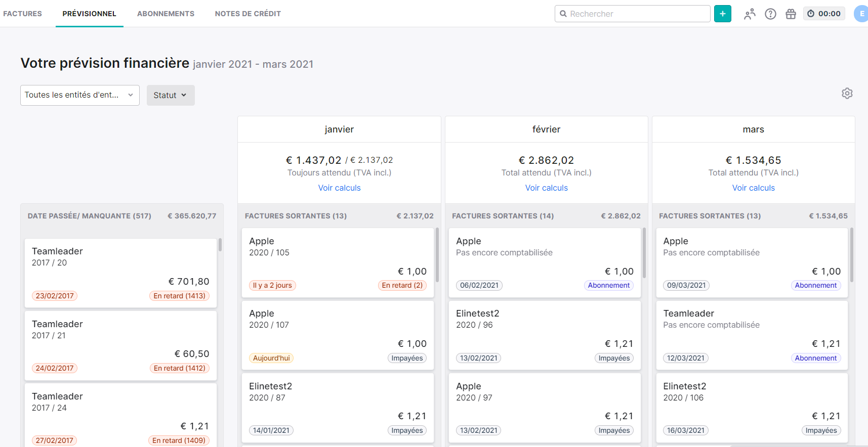This screenshot has height=447, width=868.
Task: Click Voir calculs under mars
Action: pos(753,188)
